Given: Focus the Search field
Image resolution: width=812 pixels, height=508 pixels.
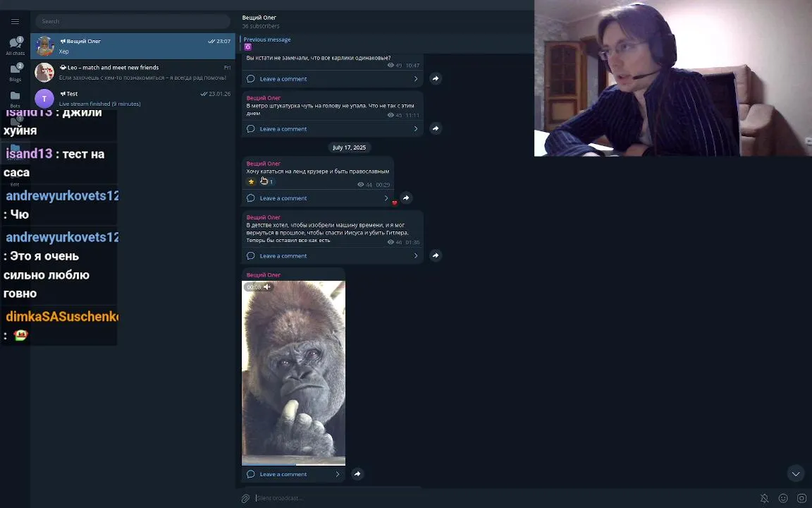Looking at the screenshot, I should (133, 21).
